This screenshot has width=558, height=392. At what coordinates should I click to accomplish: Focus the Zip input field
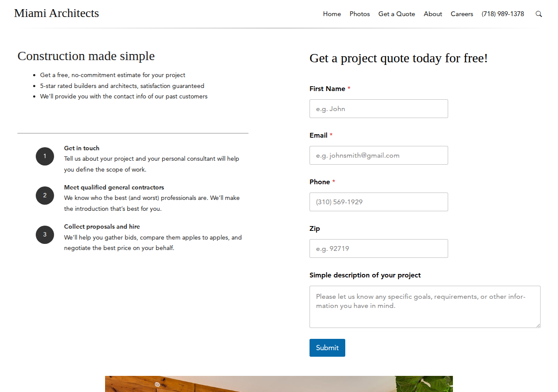[x=379, y=248]
